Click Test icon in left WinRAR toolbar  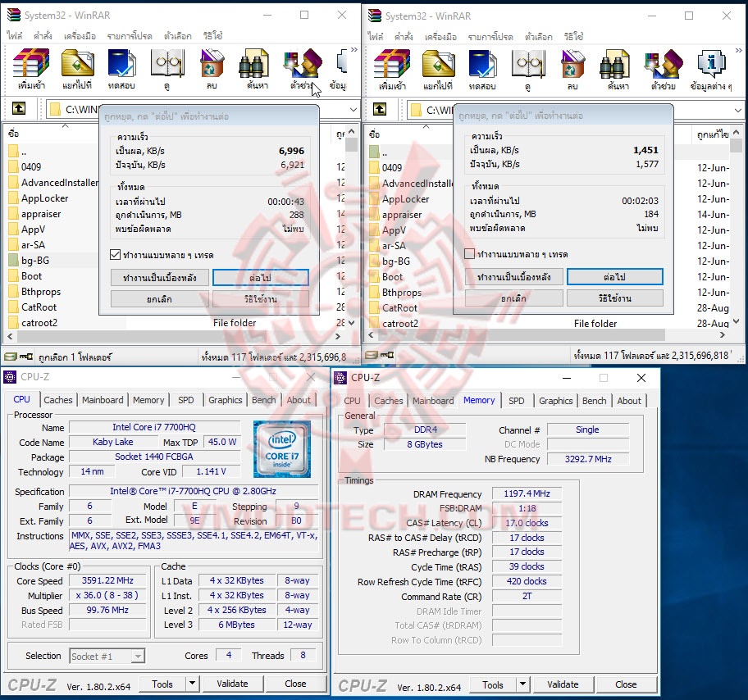121,63
